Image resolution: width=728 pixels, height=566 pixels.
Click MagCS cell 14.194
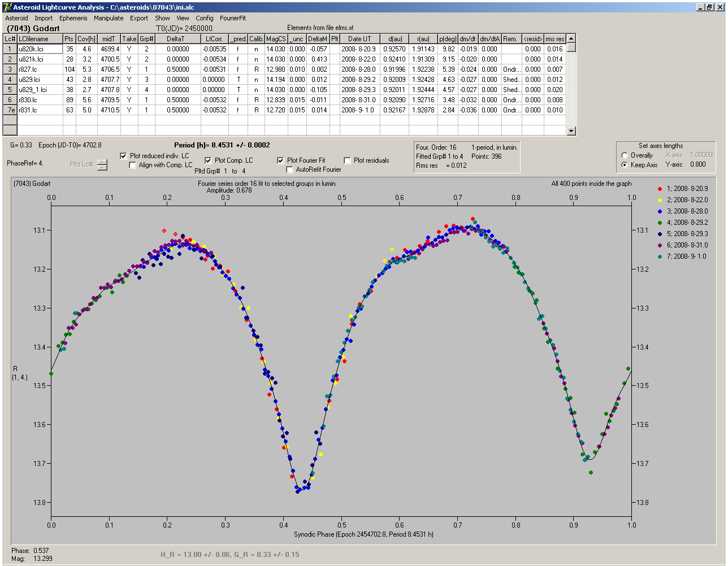[x=276, y=80]
